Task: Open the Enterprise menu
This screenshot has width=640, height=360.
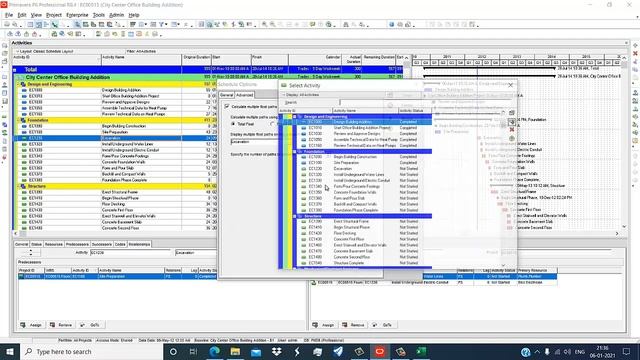Action: 77,15
